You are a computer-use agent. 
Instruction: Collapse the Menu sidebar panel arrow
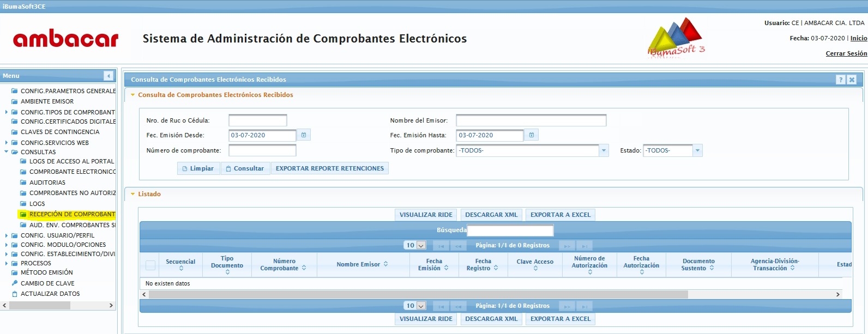[108, 76]
